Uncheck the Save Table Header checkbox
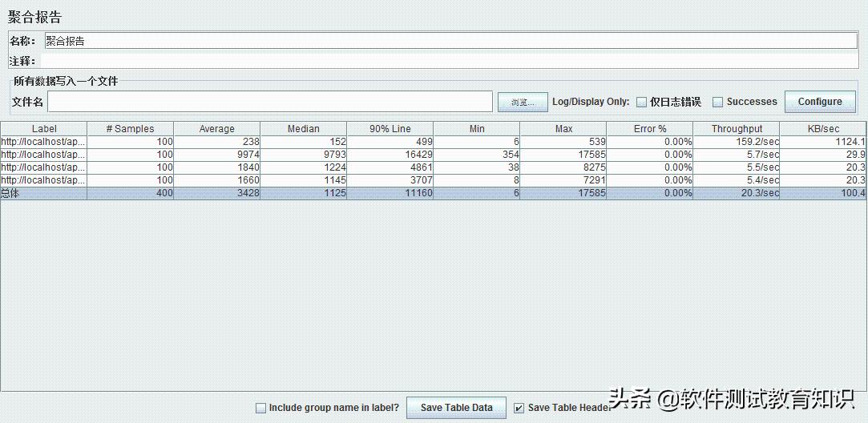 [x=519, y=408]
